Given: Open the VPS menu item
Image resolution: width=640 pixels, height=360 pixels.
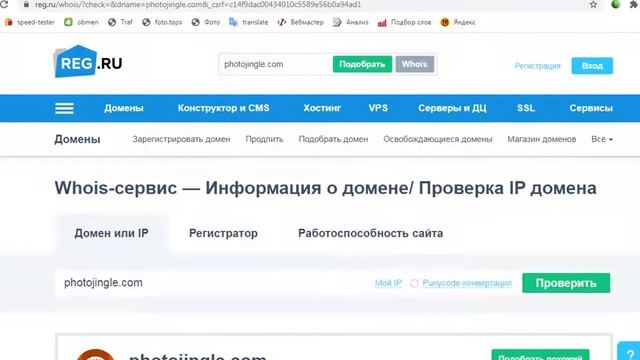Looking at the screenshot, I should pyautogui.click(x=378, y=108).
